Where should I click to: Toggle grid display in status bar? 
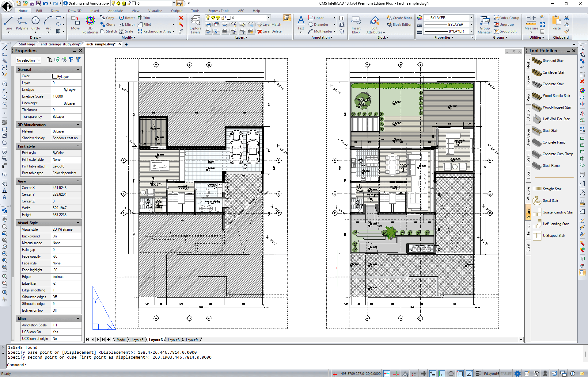click(x=423, y=374)
